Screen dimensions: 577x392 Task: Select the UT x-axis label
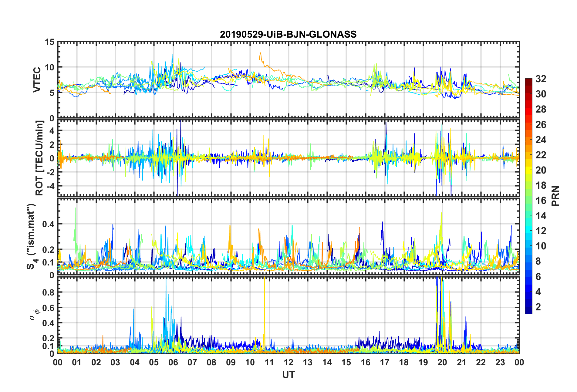tap(288, 375)
